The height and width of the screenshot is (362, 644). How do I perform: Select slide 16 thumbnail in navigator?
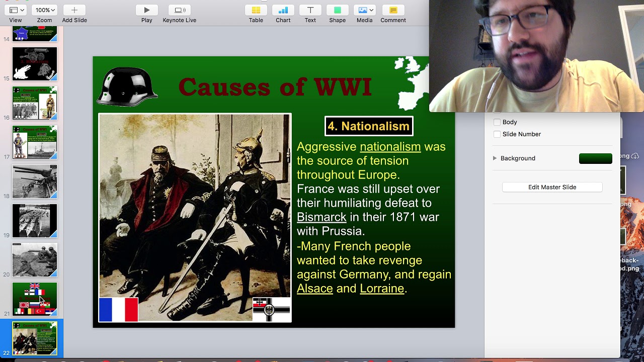click(x=35, y=103)
